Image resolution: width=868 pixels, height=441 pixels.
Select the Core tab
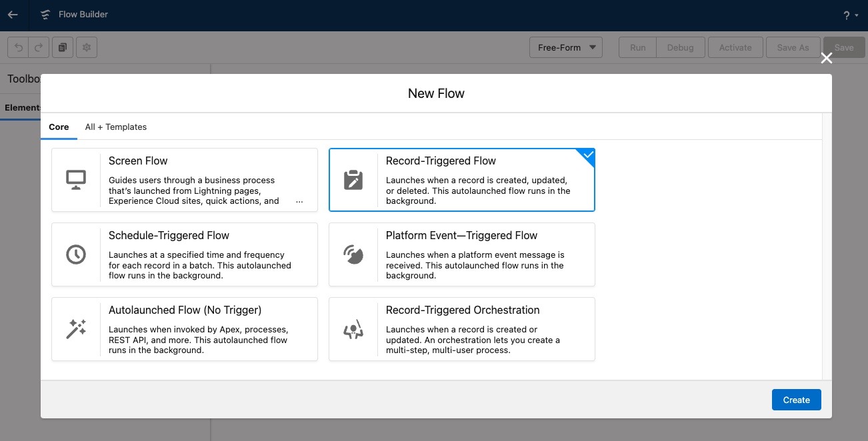click(x=59, y=127)
